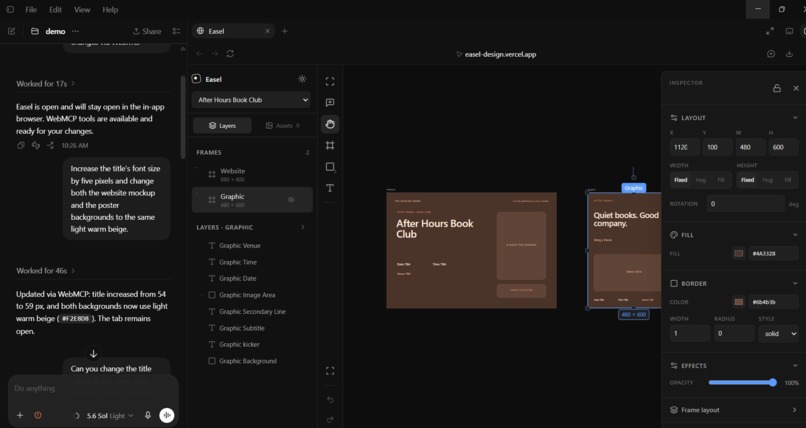Reload the easel-design.vercel.app page
This screenshot has width=806, height=428.
pyautogui.click(x=230, y=54)
